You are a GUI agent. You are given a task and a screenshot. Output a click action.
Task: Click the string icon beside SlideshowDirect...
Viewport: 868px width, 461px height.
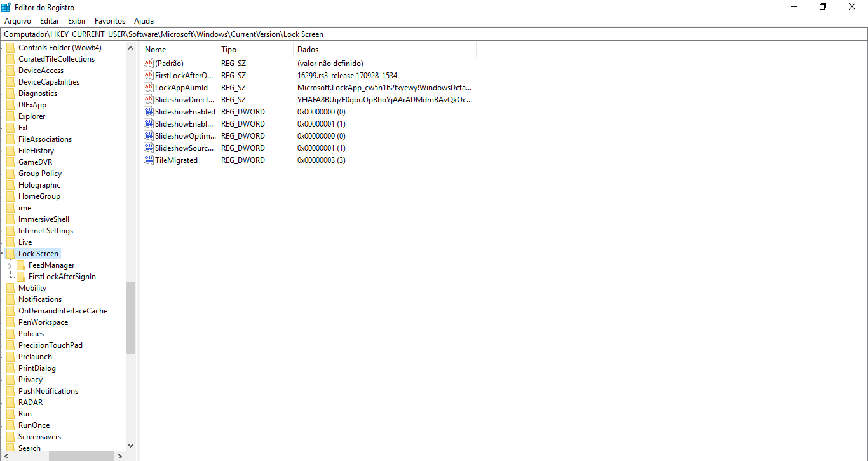coord(149,99)
